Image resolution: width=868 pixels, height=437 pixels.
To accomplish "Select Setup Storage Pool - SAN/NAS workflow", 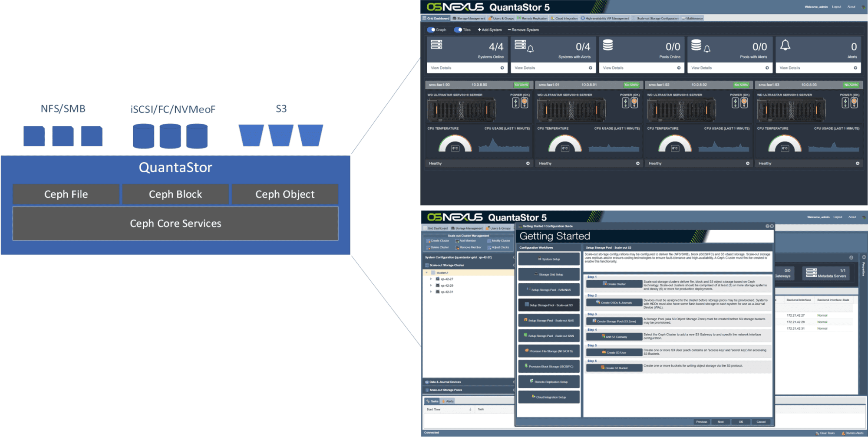I will coord(549,290).
